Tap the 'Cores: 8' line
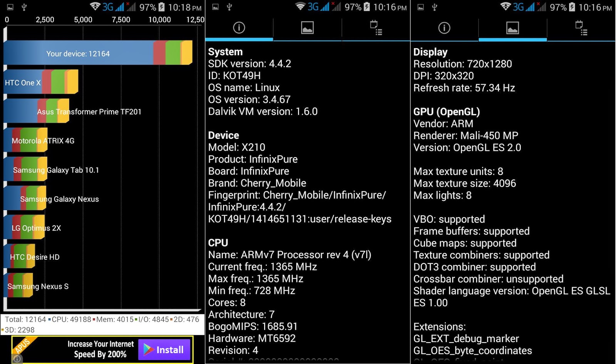This screenshot has width=616, height=364. click(x=227, y=302)
